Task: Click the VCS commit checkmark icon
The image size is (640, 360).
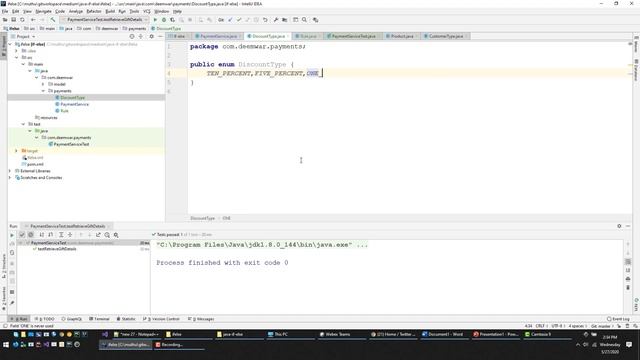Action: point(239,20)
